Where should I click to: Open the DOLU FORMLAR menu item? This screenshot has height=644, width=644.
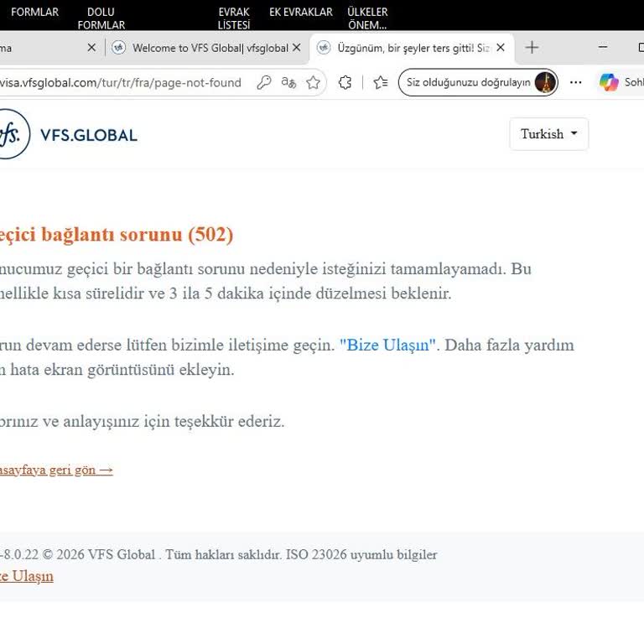pyautogui.click(x=101, y=18)
